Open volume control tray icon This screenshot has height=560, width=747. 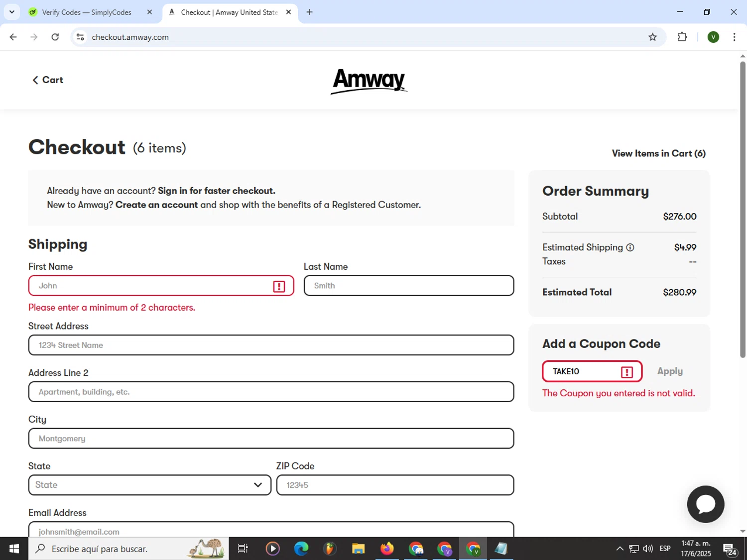click(x=648, y=549)
